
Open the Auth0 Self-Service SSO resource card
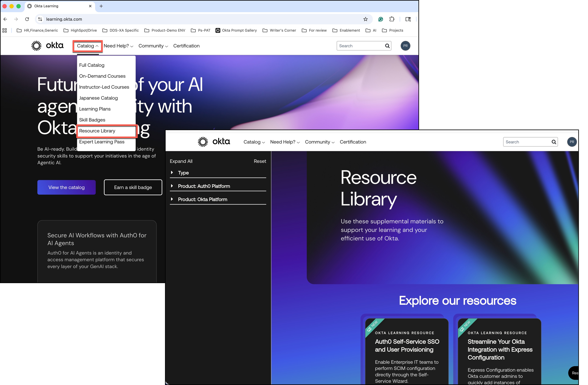coord(407,351)
